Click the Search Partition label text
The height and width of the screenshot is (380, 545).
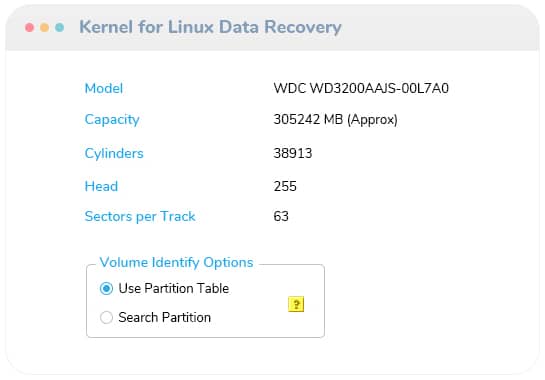click(x=164, y=317)
